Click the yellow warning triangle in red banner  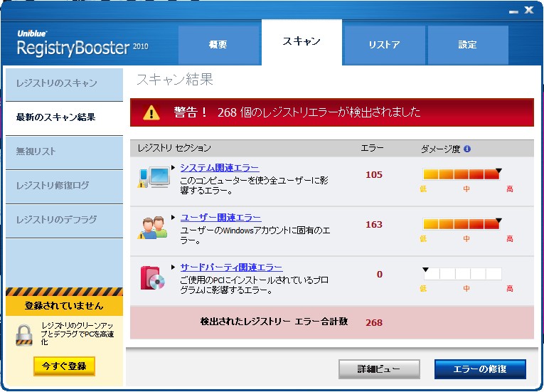[x=151, y=113]
